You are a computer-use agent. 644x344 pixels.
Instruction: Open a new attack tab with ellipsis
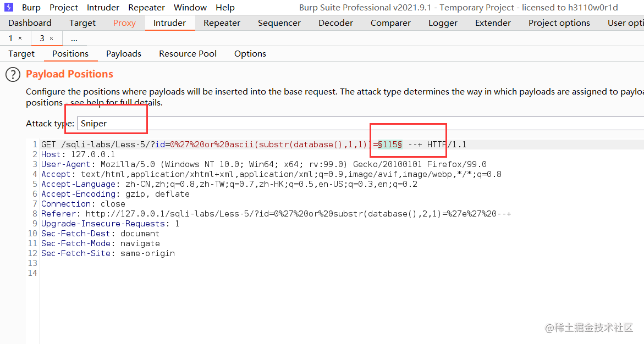point(74,38)
